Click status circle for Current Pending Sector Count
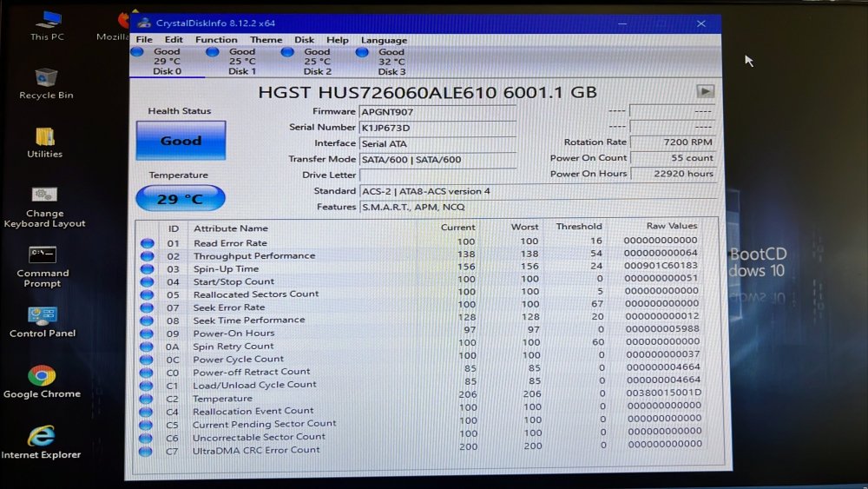The width and height of the screenshot is (868, 489). tap(146, 425)
